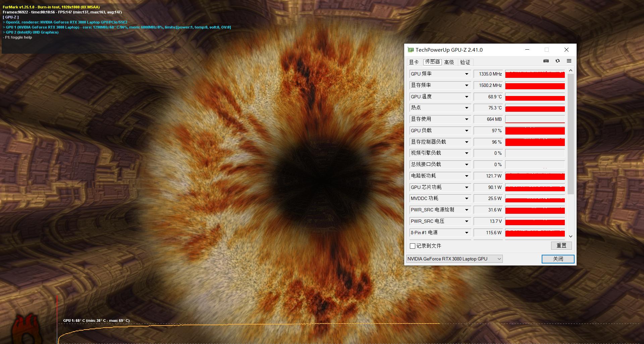Toggle the 记录到文件 checkbox
644x344 pixels.
[x=413, y=246]
